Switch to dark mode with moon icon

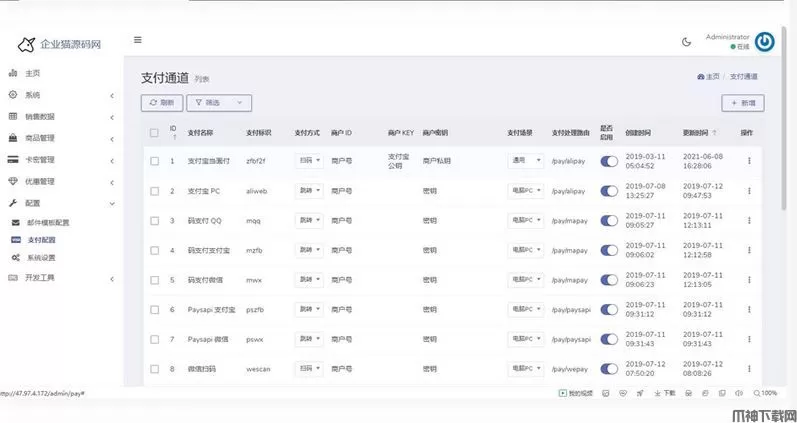[686, 41]
